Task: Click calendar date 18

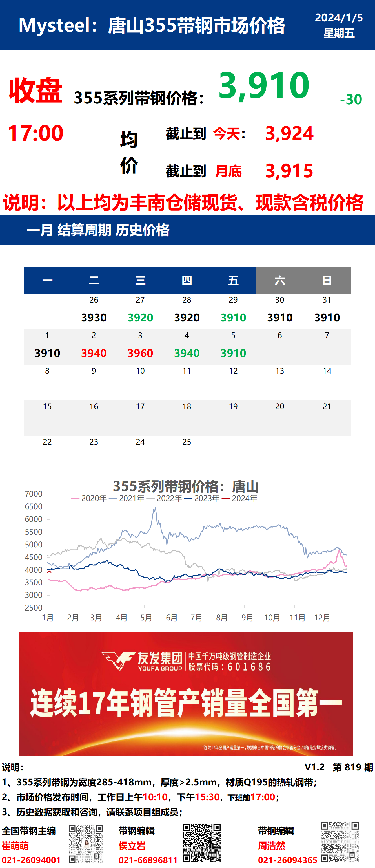Action: (x=187, y=406)
